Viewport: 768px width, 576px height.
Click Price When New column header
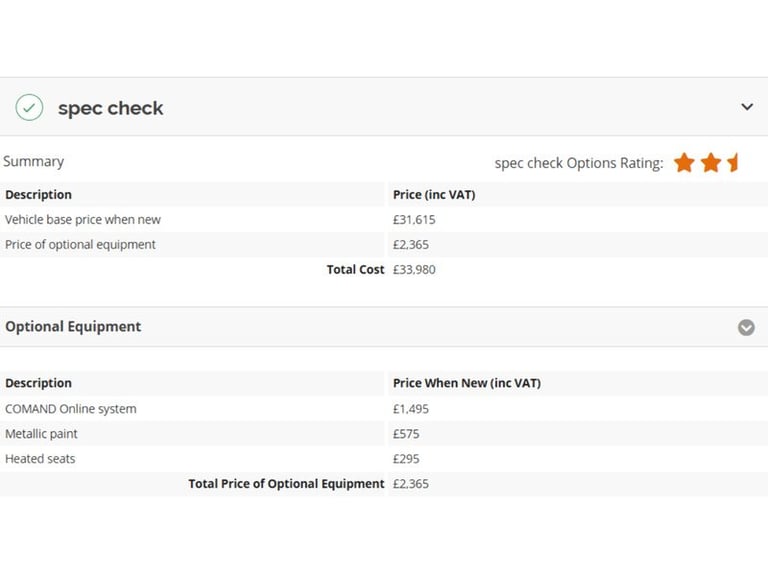tap(467, 383)
